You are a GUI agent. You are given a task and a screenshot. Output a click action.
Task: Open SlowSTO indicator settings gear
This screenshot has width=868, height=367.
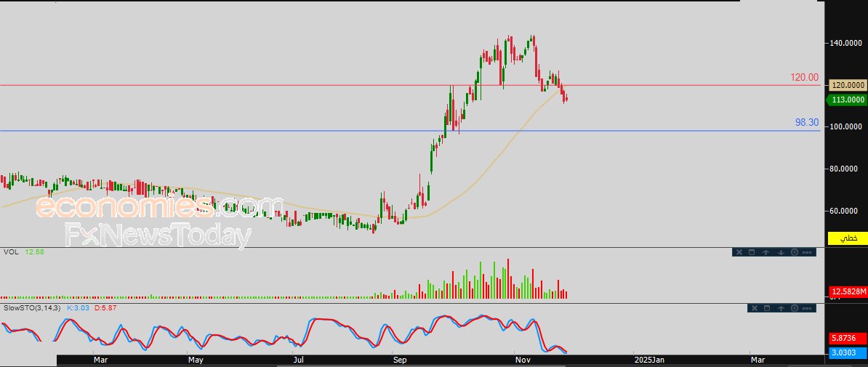tap(795, 308)
